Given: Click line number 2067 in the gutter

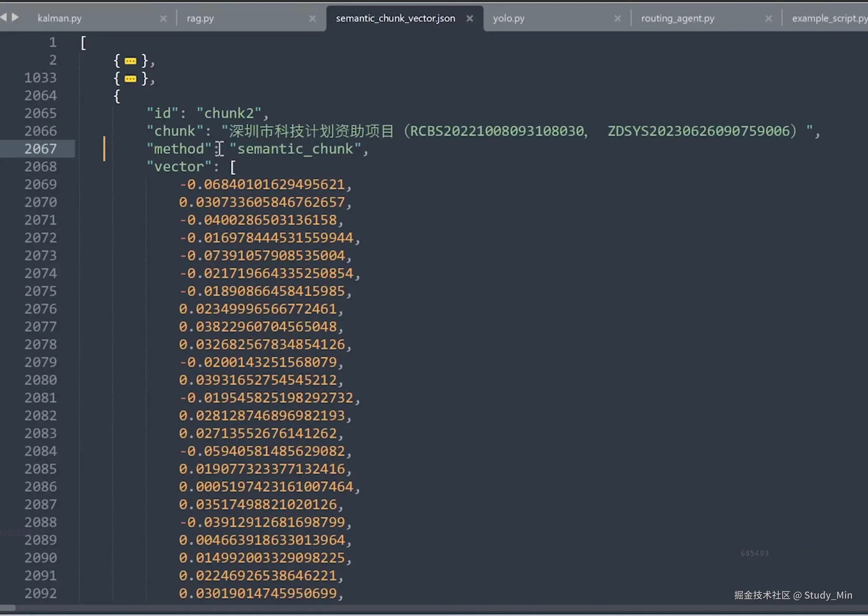Looking at the screenshot, I should coord(41,149).
